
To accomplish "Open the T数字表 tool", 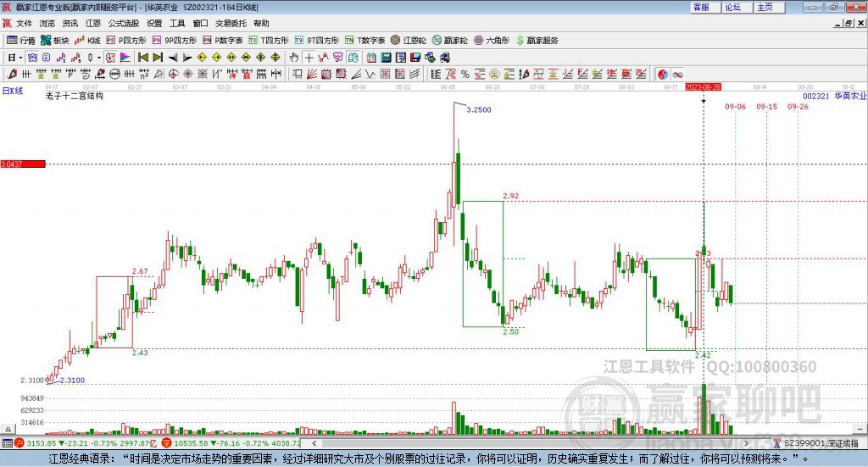I will coord(364,41).
